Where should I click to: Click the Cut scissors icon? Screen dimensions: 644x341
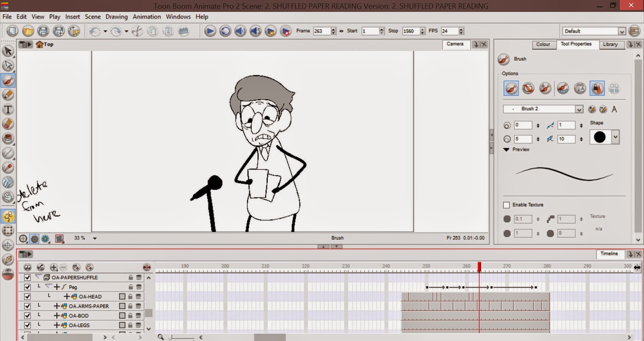click(x=137, y=31)
